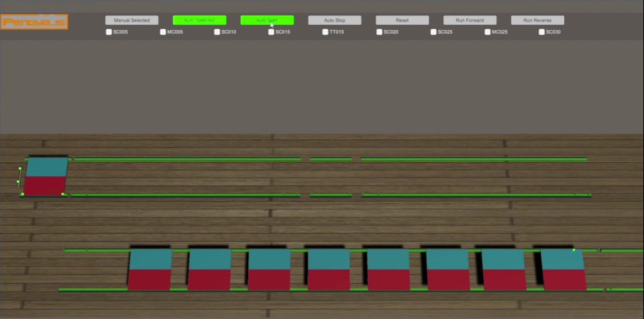The height and width of the screenshot is (319, 644).
Task: Activate the green Auto Selected button
Action: click(x=199, y=20)
